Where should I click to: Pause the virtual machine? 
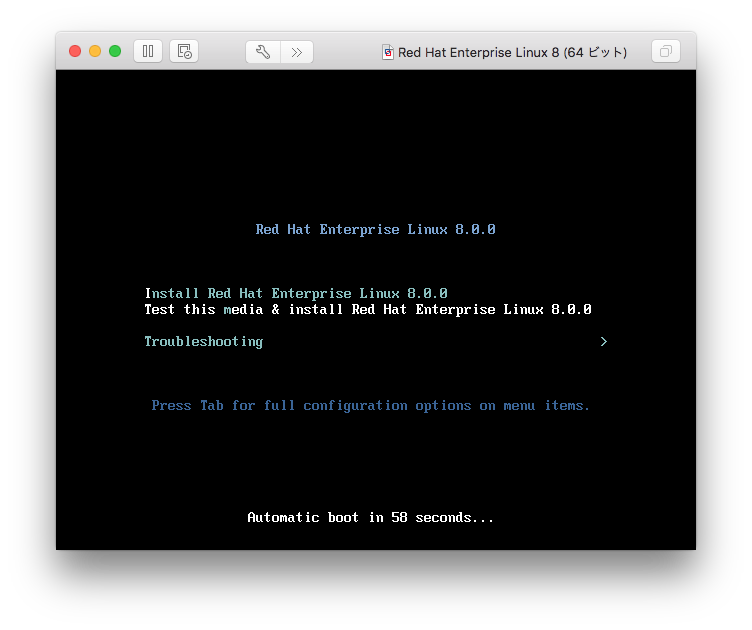point(148,51)
